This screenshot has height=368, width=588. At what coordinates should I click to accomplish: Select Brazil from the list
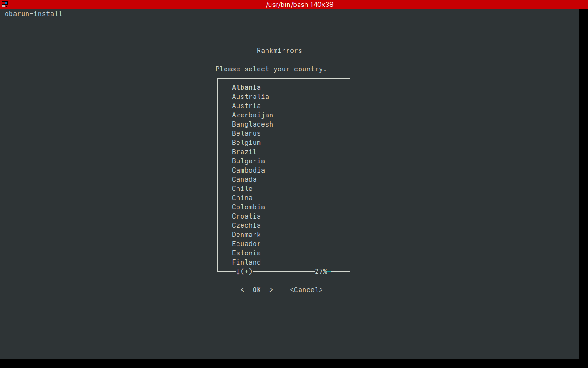point(244,152)
